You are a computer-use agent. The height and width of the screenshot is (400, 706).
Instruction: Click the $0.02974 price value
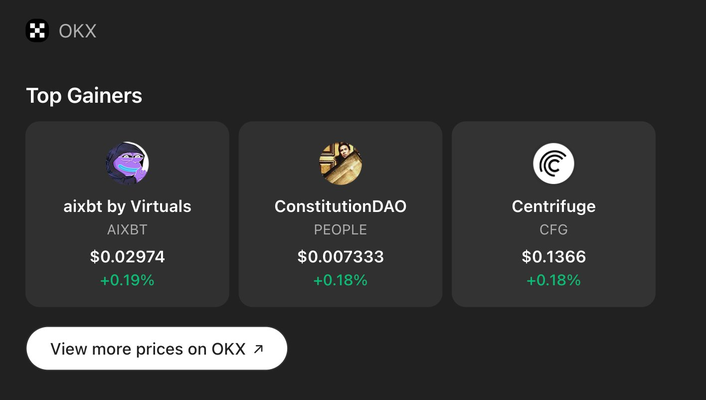pos(127,257)
